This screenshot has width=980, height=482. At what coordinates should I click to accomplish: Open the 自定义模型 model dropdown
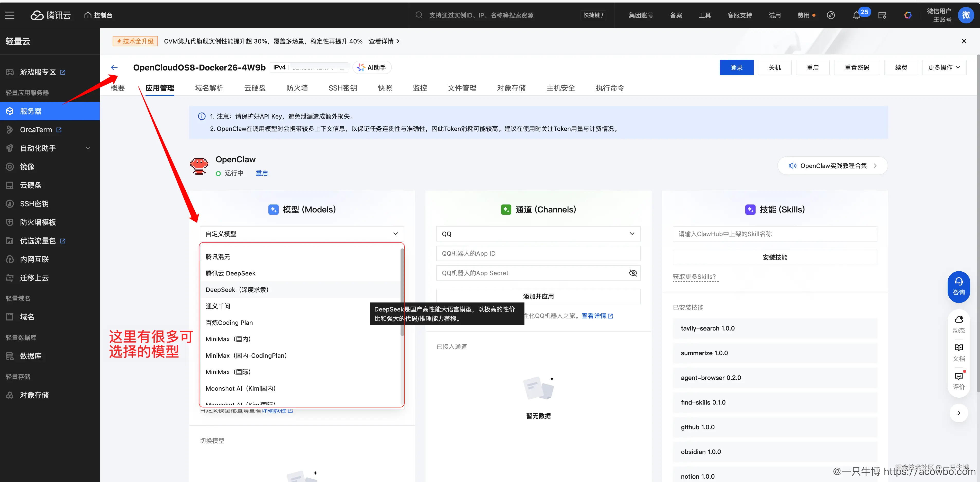[x=301, y=233]
